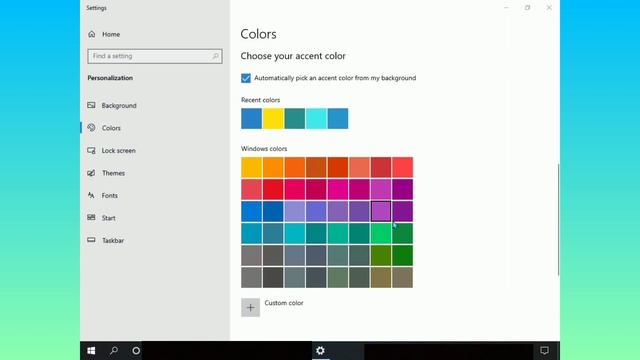The height and width of the screenshot is (360, 640).
Task: Select the Start tiles icon
Action: [x=91, y=218]
